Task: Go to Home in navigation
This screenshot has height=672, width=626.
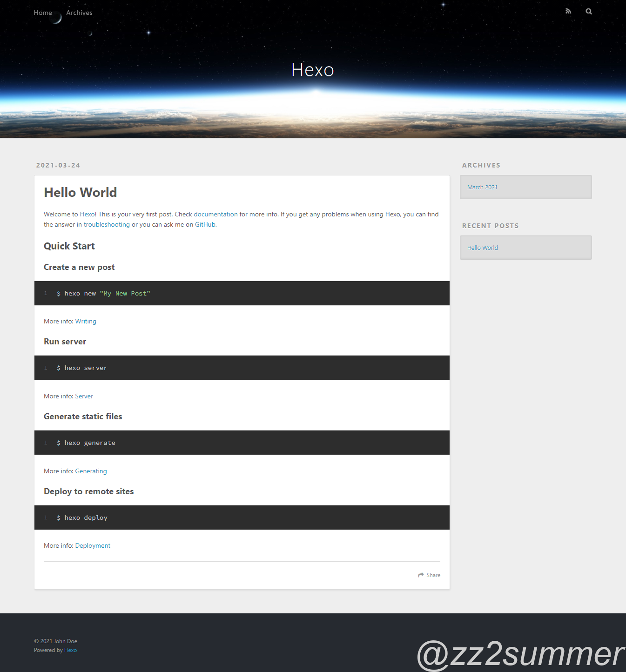Action: [x=43, y=13]
